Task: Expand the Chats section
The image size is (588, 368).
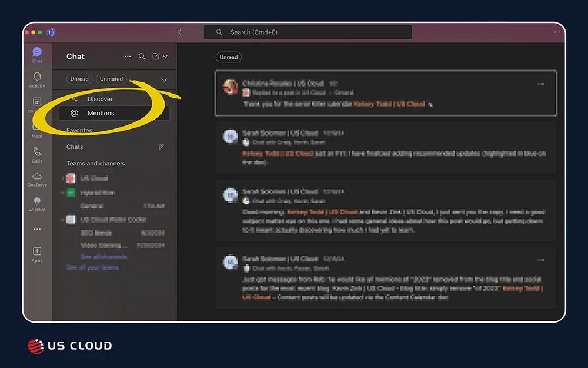Action: [x=75, y=147]
